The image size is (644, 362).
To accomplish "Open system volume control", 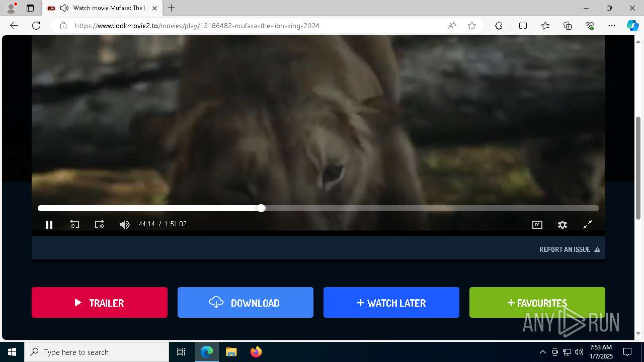I will click(579, 352).
